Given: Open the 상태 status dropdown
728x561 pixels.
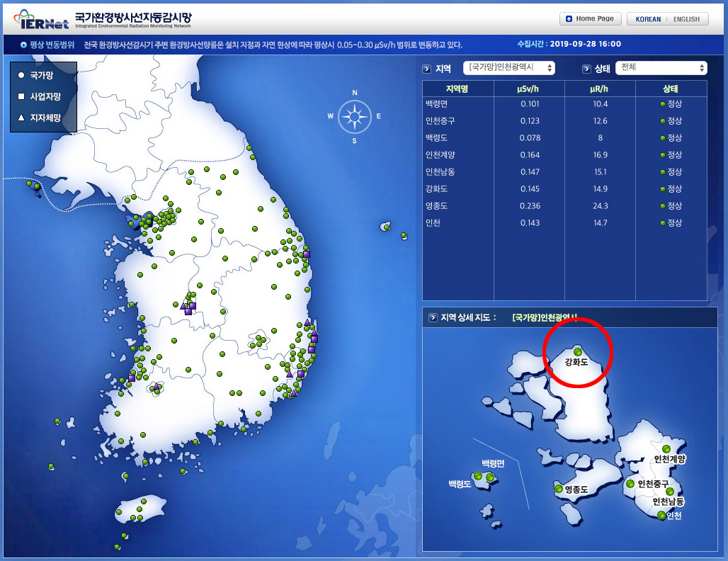Looking at the screenshot, I should tap(661, 68).
